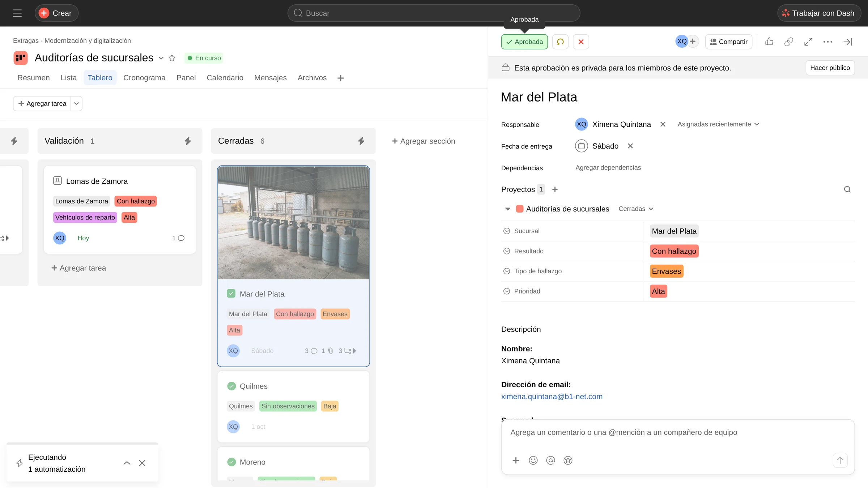The height and width of the screenshot is (488, 868).
Task: Toggle completion check on Quilmes card
Action: [x=231, y=386]
